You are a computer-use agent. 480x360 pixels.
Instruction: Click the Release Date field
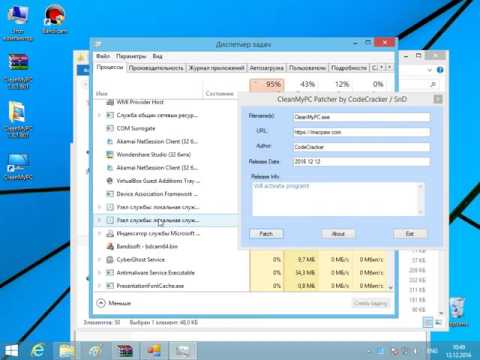click(361, 162)
